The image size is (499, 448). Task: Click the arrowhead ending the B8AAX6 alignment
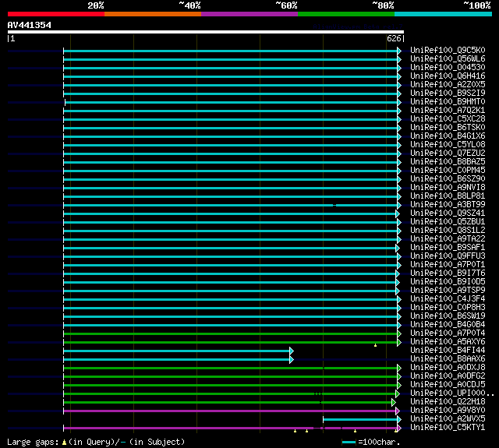[x=292, y=360]
